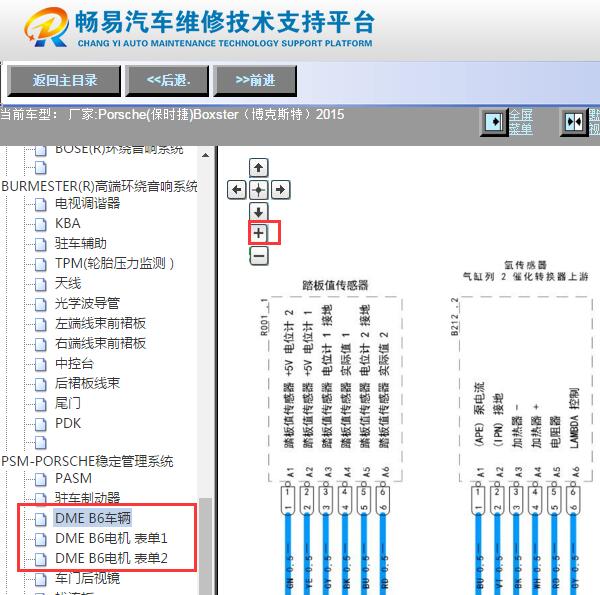Click the tree panel scrollbar thumb
This screenshot has height=595, width=600.
205,545
